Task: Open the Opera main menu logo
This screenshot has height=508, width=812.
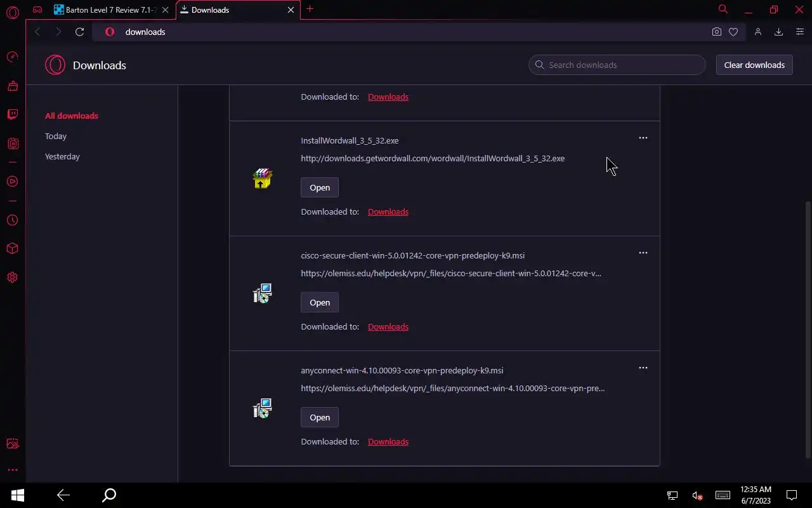Action: 13,12
